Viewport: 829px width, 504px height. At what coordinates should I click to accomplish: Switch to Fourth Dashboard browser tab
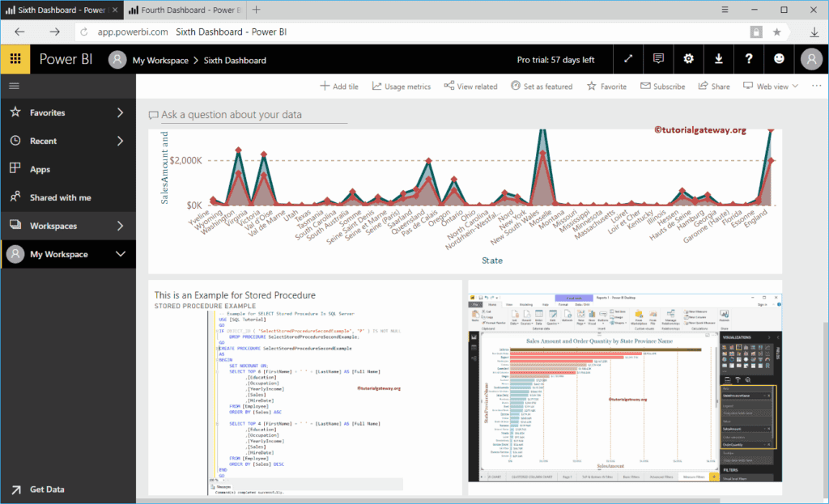[x=185, y=10]
